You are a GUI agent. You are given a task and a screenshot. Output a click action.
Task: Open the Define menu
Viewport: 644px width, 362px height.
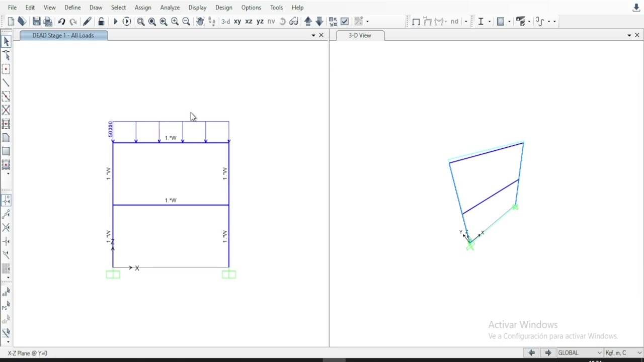(x=72, y=8)
